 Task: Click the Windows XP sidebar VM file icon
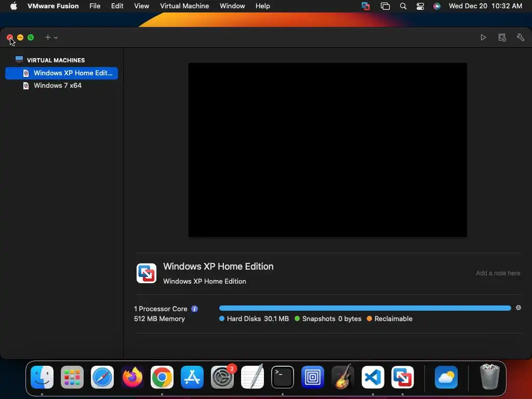click(26, 73)
